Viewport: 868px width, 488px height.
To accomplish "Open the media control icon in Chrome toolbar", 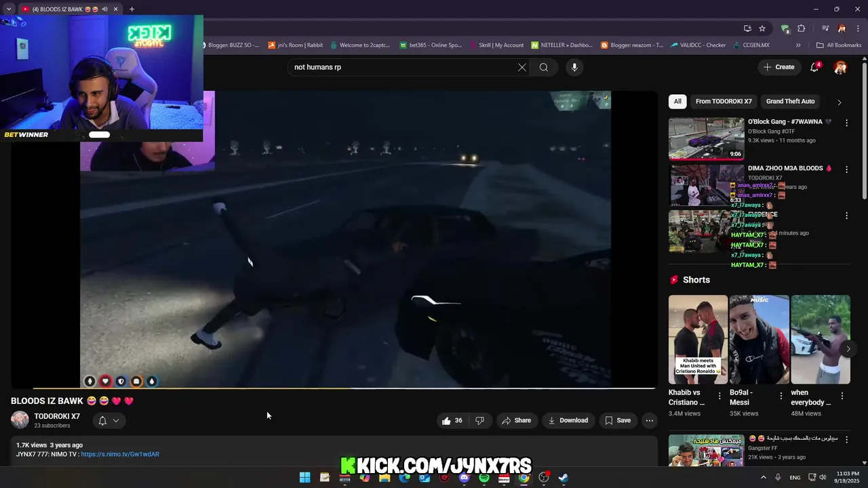I will point(825,28).
